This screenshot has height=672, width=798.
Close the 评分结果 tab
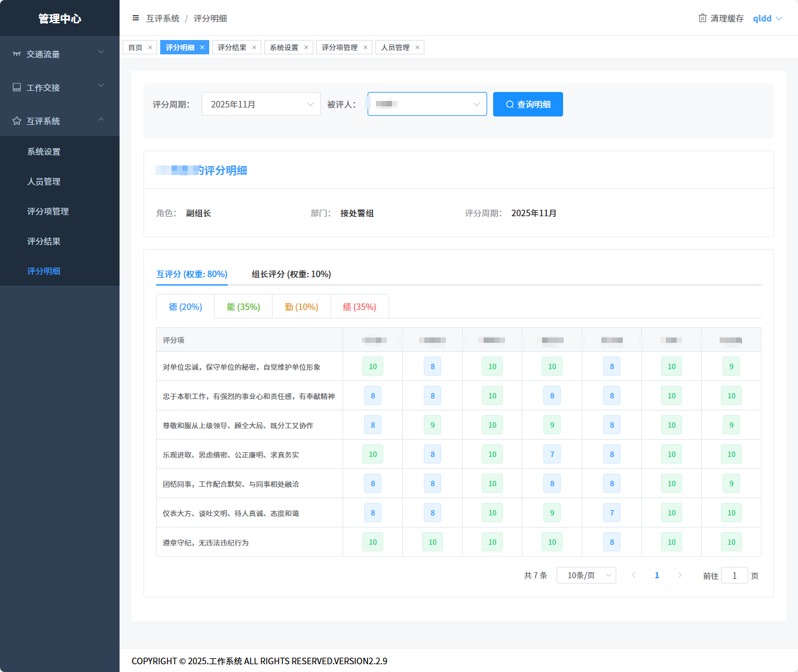254,47
